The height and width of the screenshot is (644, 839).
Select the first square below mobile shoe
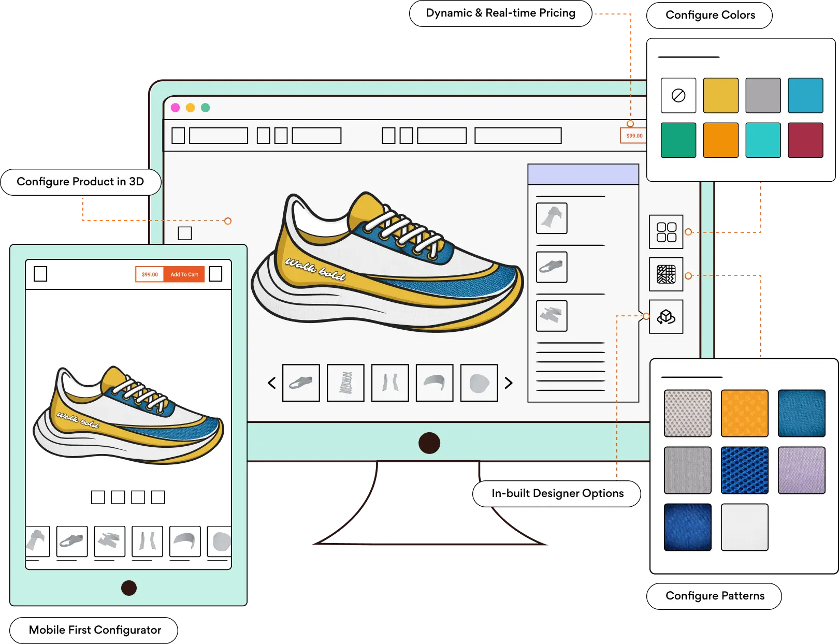pyautogui.click(x=98, y=497)
